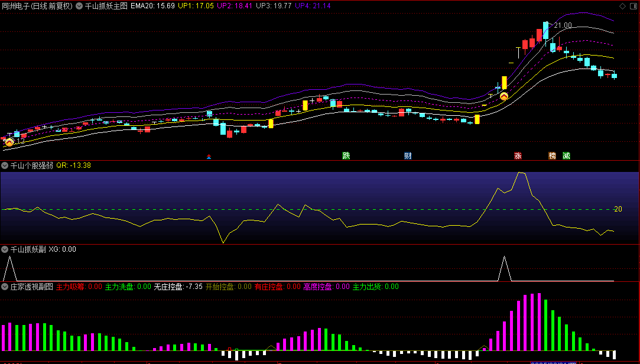Click the 千山个股强弱 indicator title

tap(32, 165)
